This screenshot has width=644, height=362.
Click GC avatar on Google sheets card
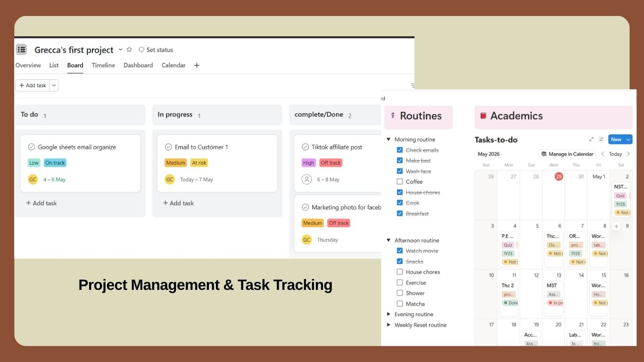click(x=33, y=179)
